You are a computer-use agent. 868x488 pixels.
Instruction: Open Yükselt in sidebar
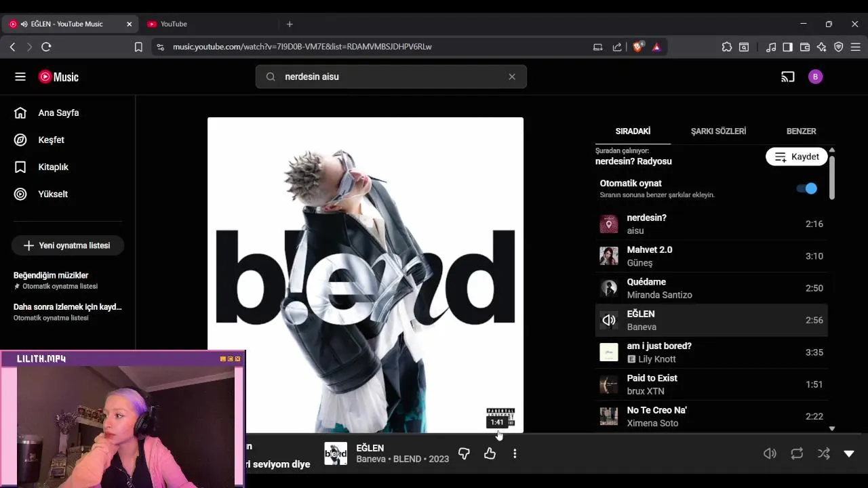[67, 194]
